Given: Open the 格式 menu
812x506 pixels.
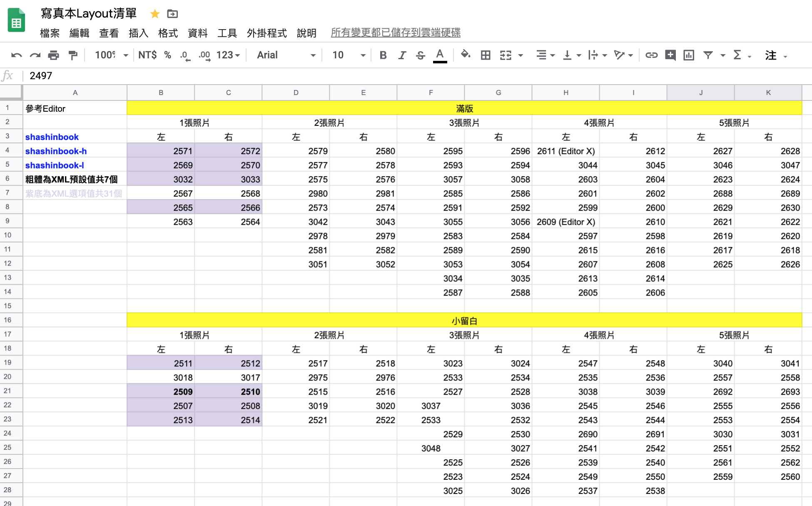Looking at the screenshot, I should [x=168, y=33].
